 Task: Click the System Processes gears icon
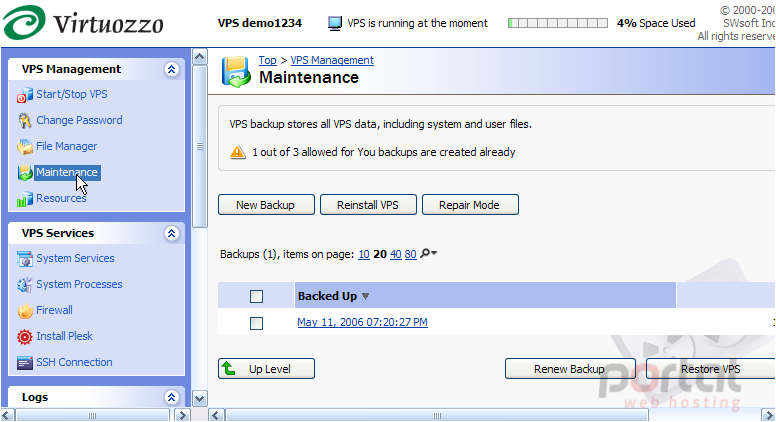25,285
